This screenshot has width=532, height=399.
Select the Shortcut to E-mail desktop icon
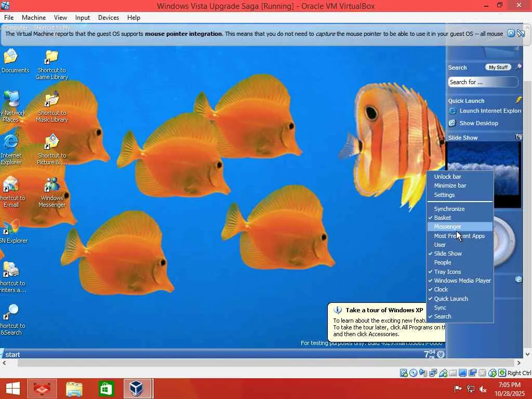tap(11, 192)
